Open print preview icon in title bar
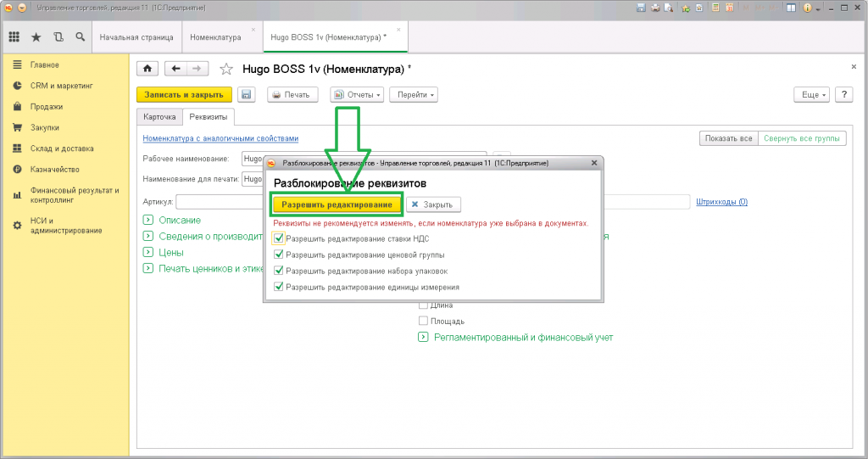Image resolution: width=868 pixels, height=459 pixels. 669,8
